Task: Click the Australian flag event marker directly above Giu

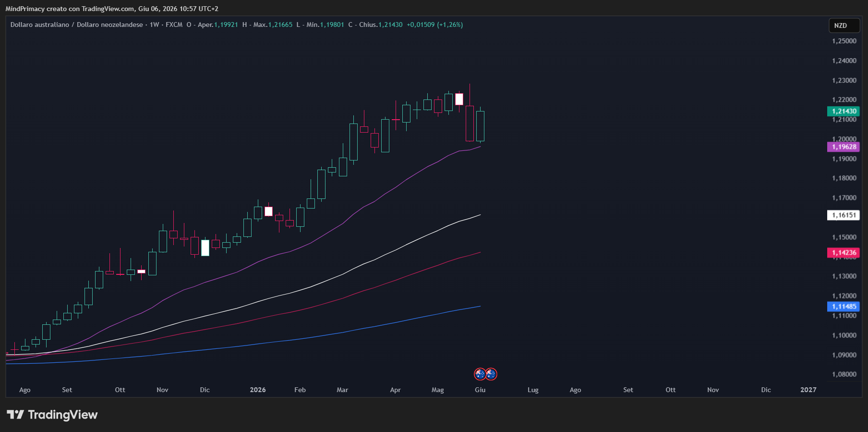Action: point(480,374)
